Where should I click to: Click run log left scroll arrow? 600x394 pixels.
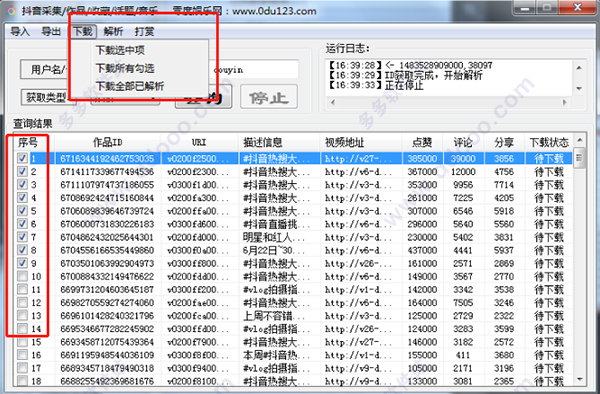(x=333, y=103)
